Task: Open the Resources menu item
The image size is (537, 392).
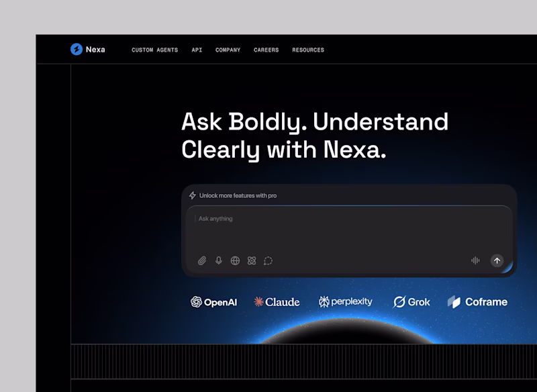Action: [x=308, y=50]
